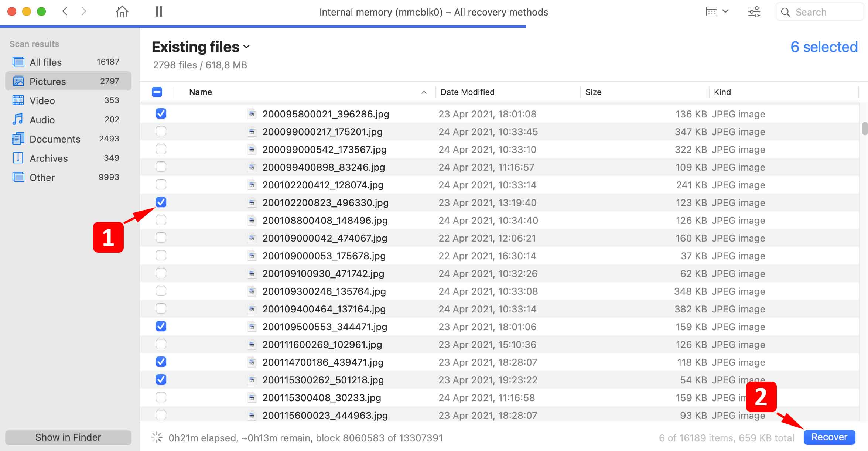This screenshot has width=868, height=451.
Task: Toggle the Name sort direction arrow
Action: pos(424,92)
